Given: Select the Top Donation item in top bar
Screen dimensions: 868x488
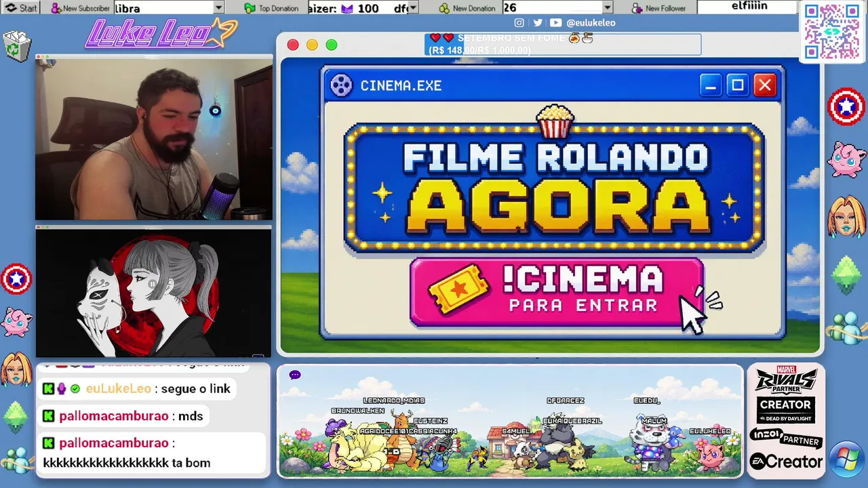Looking at the screenshot, I should click(271, 8).
